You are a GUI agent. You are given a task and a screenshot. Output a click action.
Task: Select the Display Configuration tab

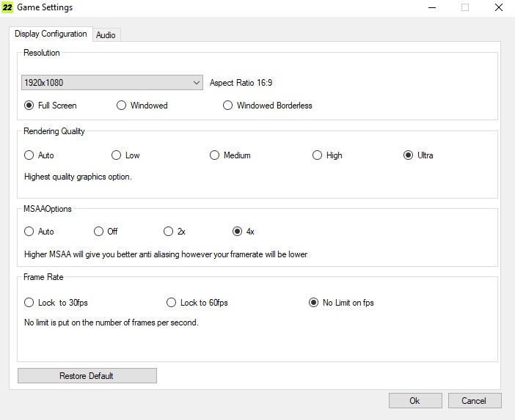50,34
